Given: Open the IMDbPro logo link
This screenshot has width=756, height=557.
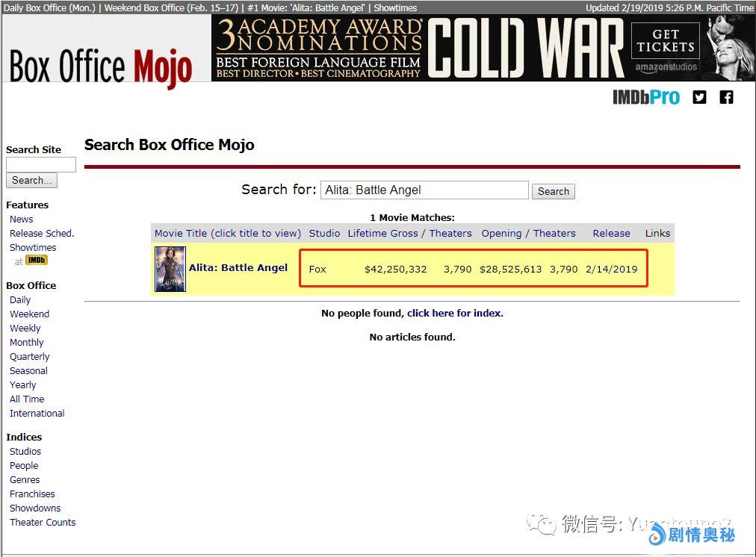Looking at the screenshot, I should [x=646, y=97].
